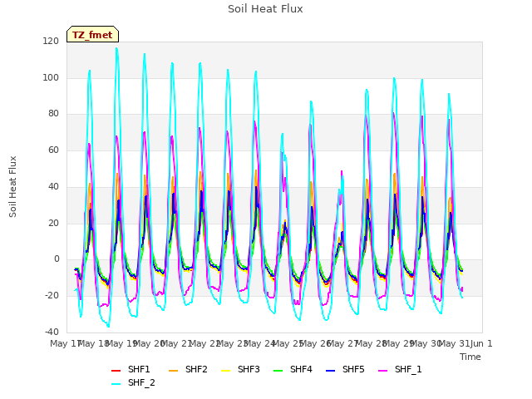The height and width of the screenshot is (399, 532).
Task: Click the May 18 x-axis tick label
Action: (x=93, y=343)
